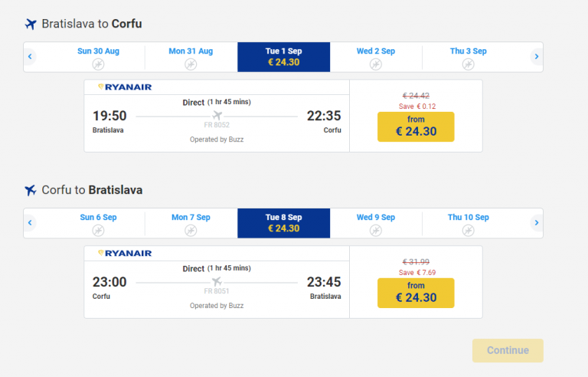Click the no-flight icon under Wed 2 Sep

375,64
